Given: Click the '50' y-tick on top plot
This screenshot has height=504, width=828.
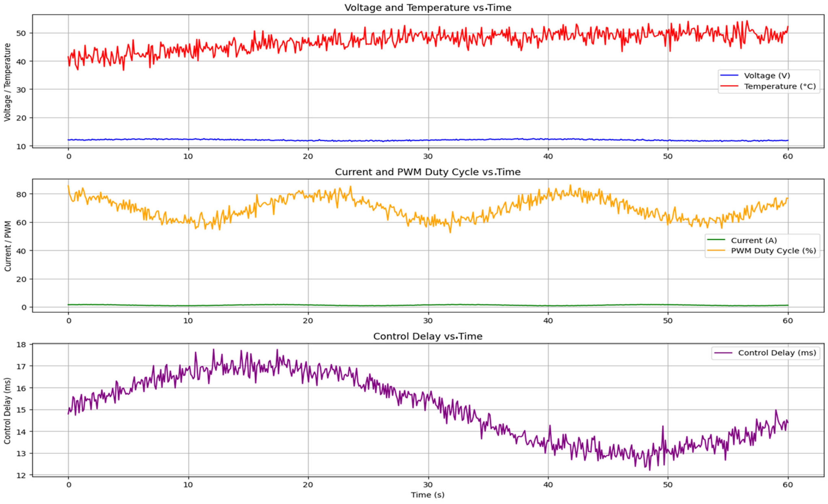Looking at the screenshot, I should [x=21, y=33].
